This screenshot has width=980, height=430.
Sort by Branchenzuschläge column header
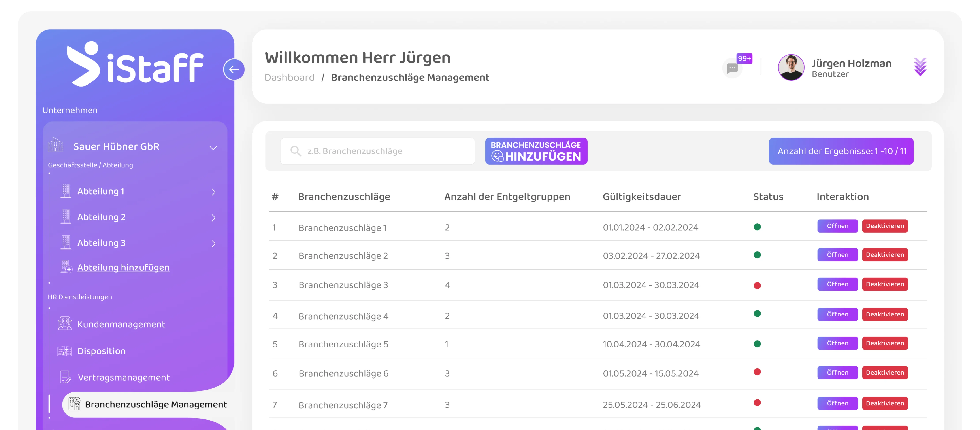344,197
